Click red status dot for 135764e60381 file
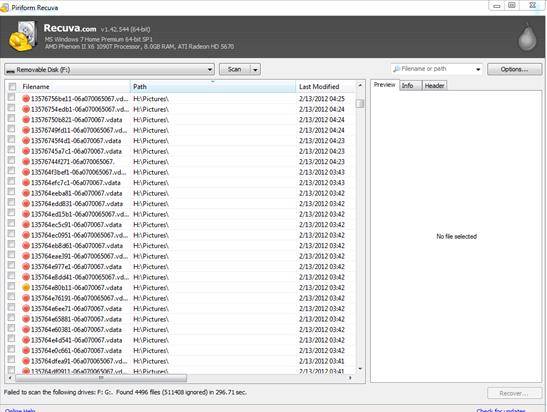Image resolution: width=547 pixels, height=412 pixels. [26, 329]
